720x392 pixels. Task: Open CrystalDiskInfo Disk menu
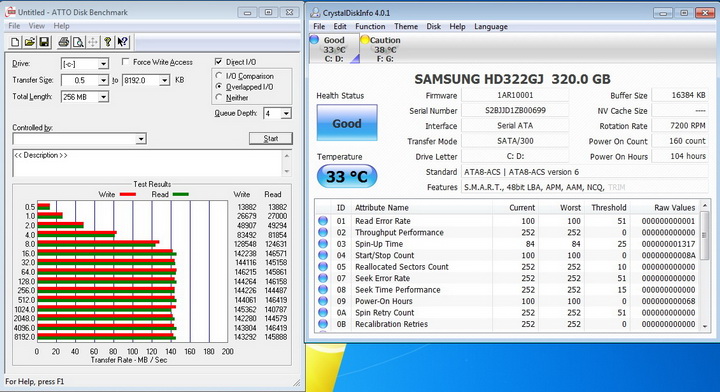[x=433, y=27]
